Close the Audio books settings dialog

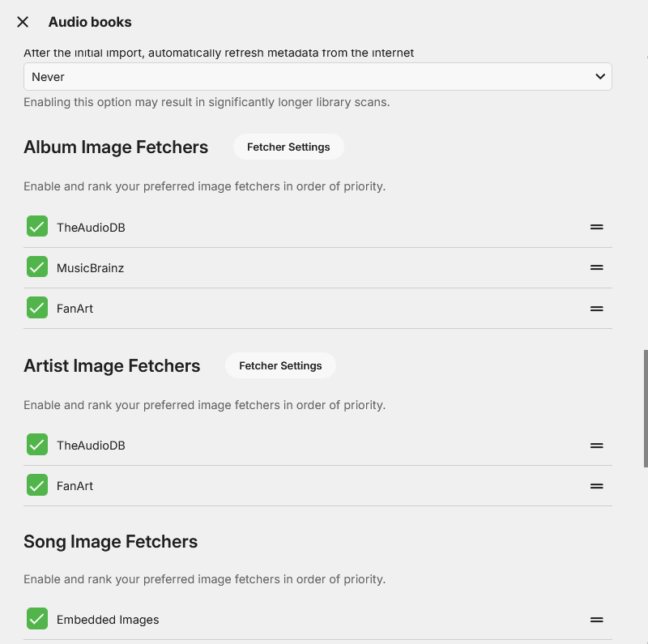click(23, 22)
